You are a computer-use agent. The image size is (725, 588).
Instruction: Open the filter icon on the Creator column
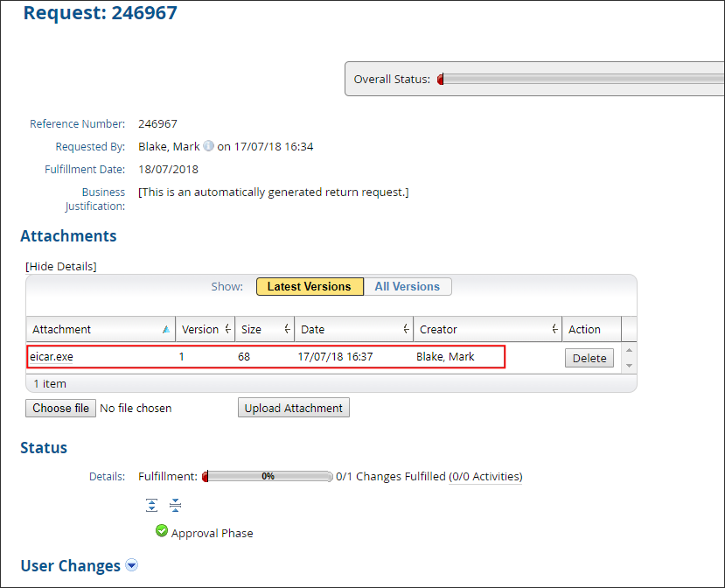pyautogui.click(x=554, y=329)
